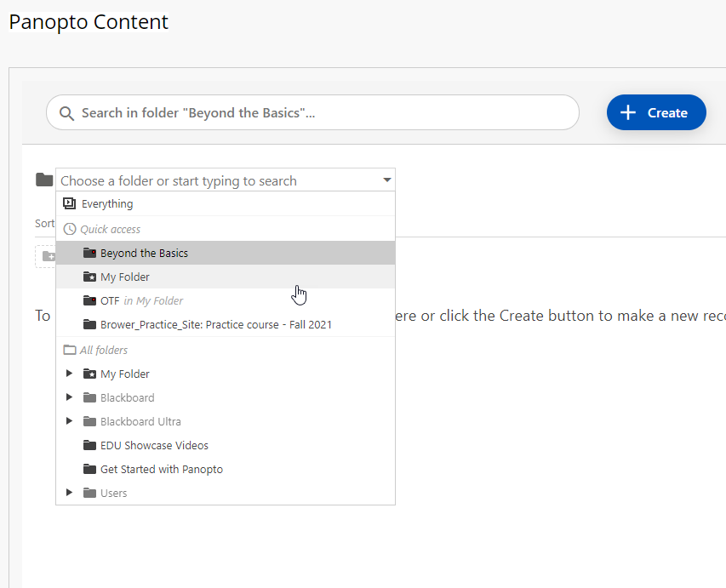Image resolution: width=726 pixels, height=588 pixels.
Task: Click the Everything library icon
Action: click(70, 203)
